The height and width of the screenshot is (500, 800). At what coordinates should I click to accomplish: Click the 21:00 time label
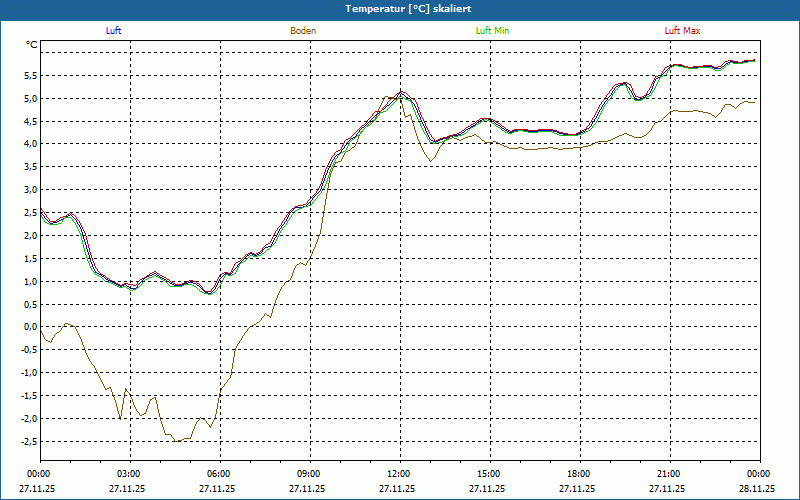pyautogui.click(x=667, y=474)
